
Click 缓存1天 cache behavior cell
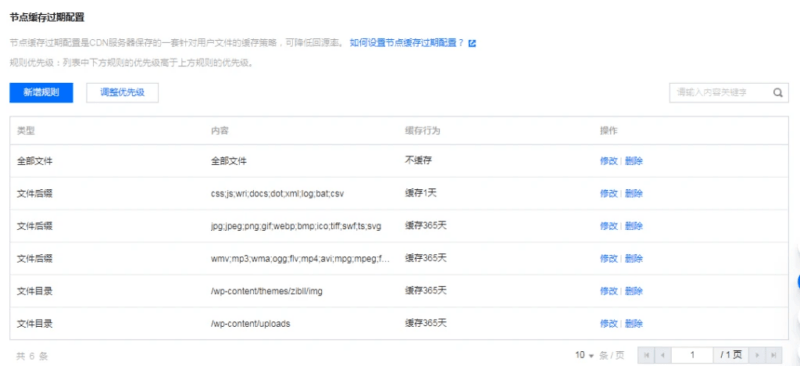click(421, 193)
